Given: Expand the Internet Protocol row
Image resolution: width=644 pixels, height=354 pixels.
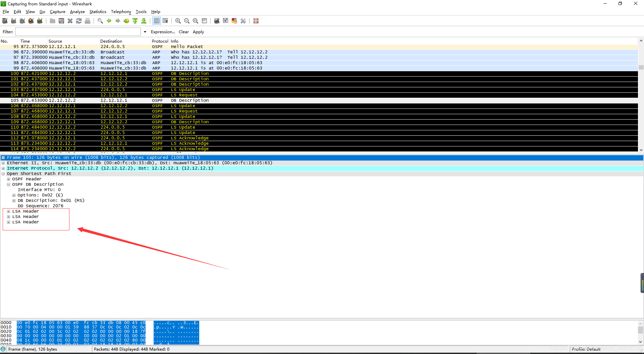Looking at the screenshot, I should pyautogui.click(x=3, y=168).
